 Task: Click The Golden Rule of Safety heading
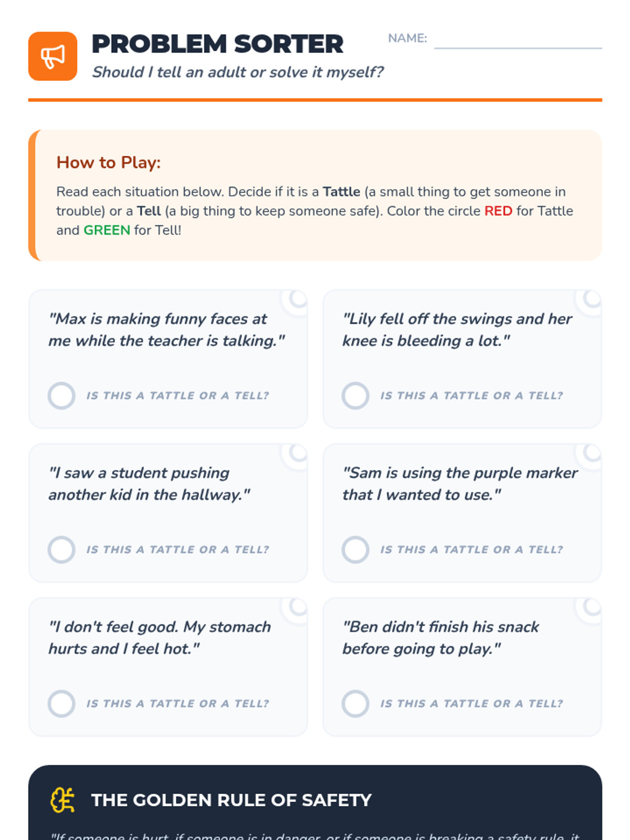point(231,800)
